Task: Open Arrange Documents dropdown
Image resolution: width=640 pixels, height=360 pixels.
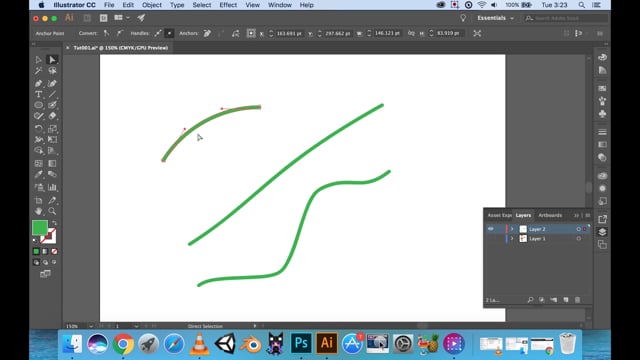Action: 122,18
